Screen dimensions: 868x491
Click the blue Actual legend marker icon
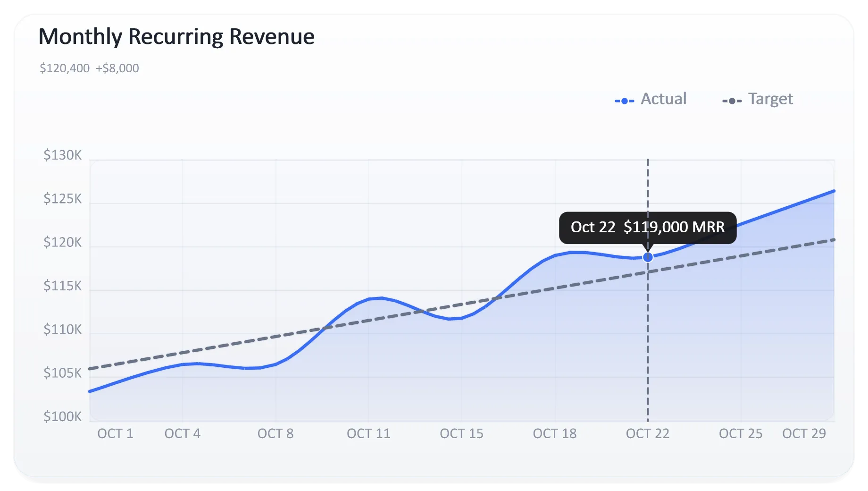tap(625, 101)
